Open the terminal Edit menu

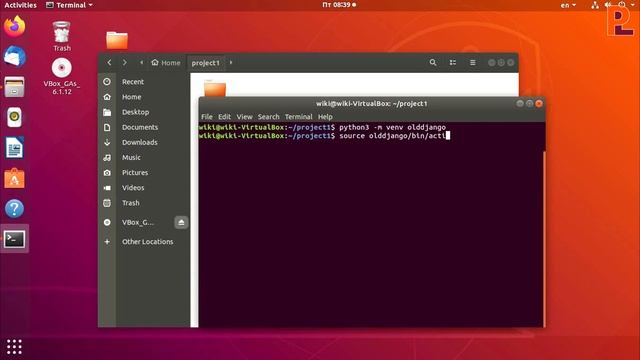224,117
